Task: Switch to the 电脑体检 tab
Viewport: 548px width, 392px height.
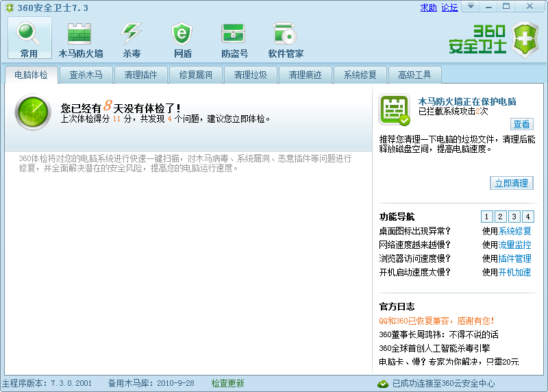Action: [x=31, y=75]
